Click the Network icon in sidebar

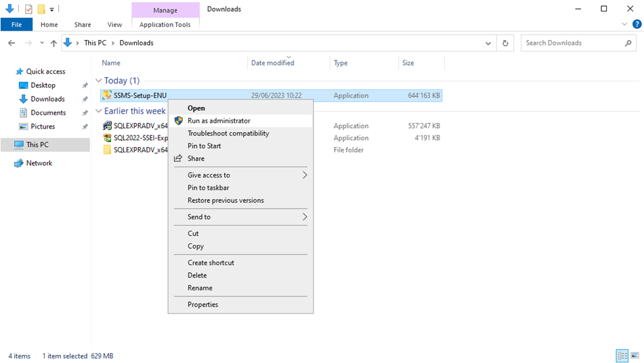[19, 163]
